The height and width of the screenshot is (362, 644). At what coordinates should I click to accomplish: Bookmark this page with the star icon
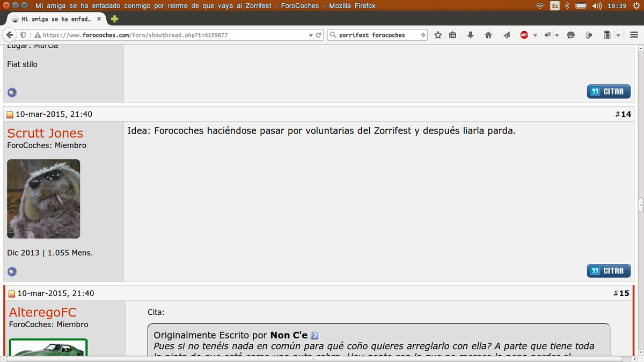(x=438, y=35)
